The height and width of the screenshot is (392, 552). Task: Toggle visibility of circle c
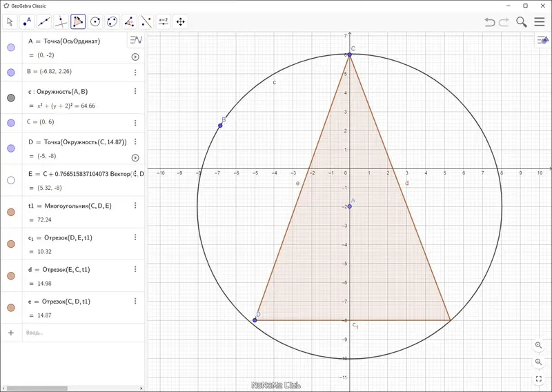pos(11,98)
